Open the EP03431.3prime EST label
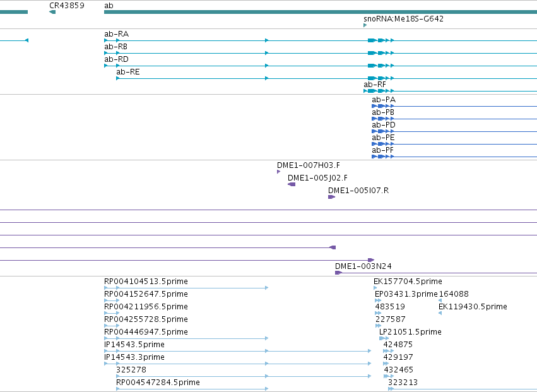This screenshot has height=392, width=537. click(x=406, y=294)
